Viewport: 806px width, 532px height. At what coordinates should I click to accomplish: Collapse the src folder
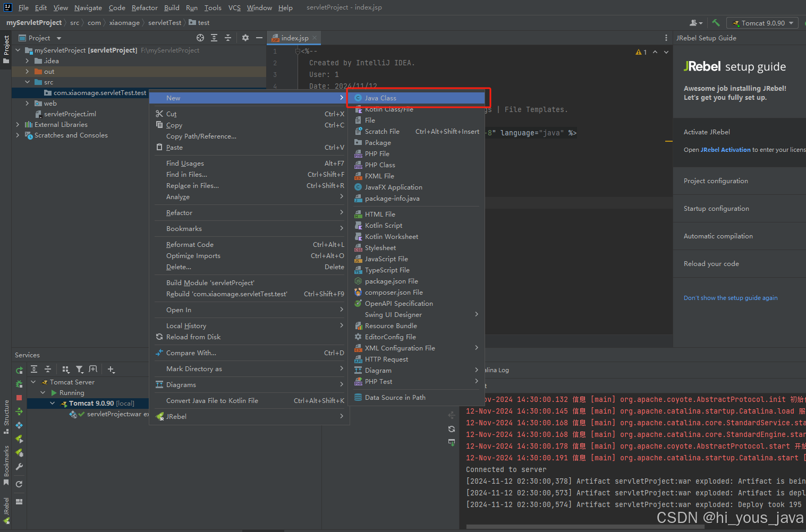tap(27, 82)
